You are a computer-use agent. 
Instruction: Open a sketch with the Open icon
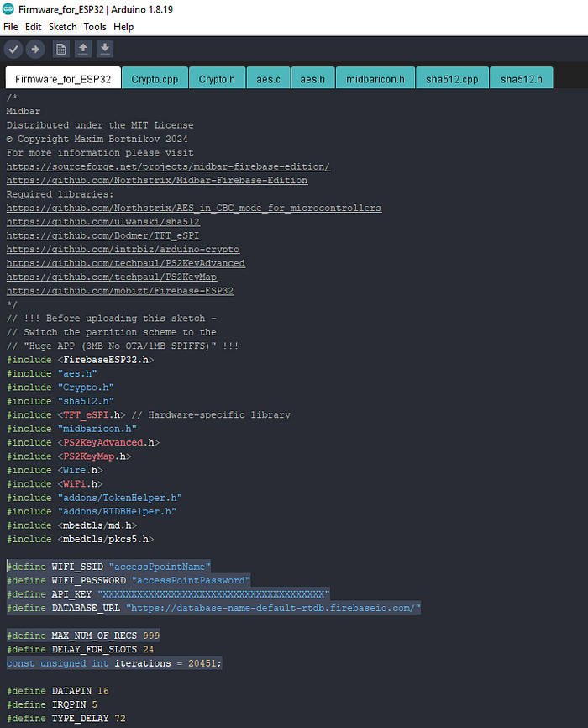coord(83,50)
